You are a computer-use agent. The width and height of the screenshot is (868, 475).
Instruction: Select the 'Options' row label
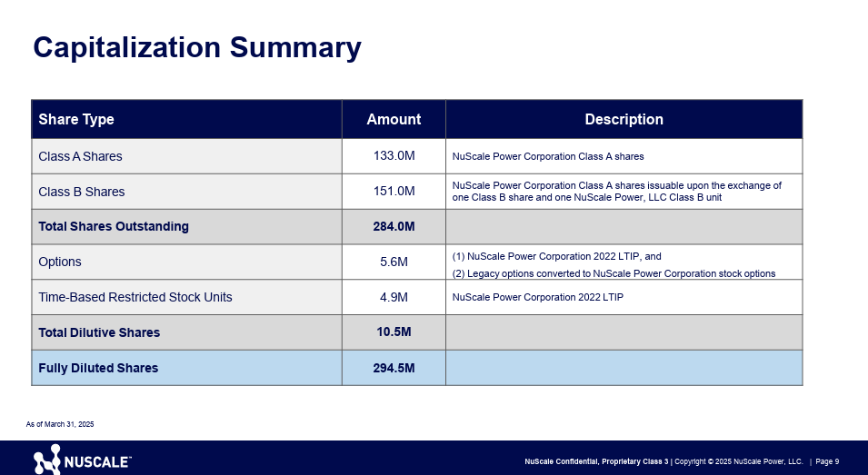60,262
